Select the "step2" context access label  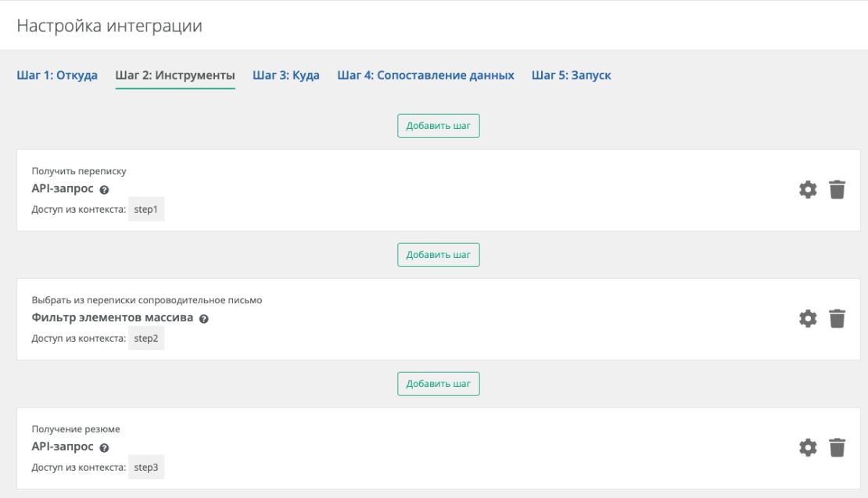coord(146,339)
